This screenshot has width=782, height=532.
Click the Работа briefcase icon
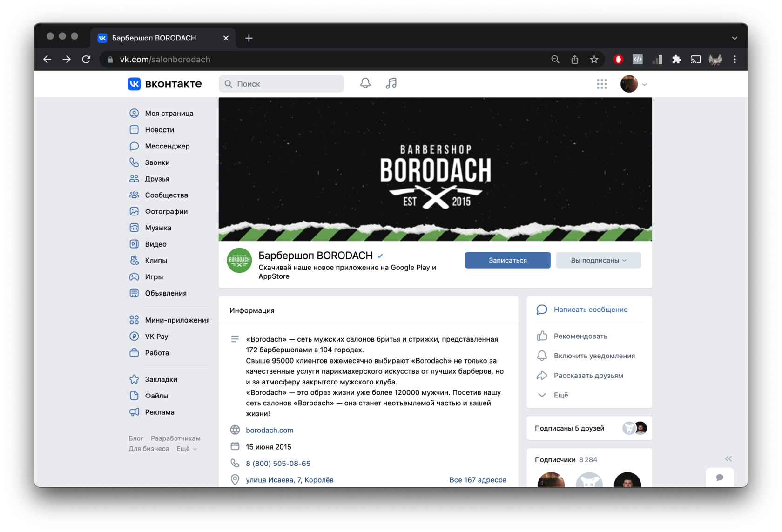point(134,352)
